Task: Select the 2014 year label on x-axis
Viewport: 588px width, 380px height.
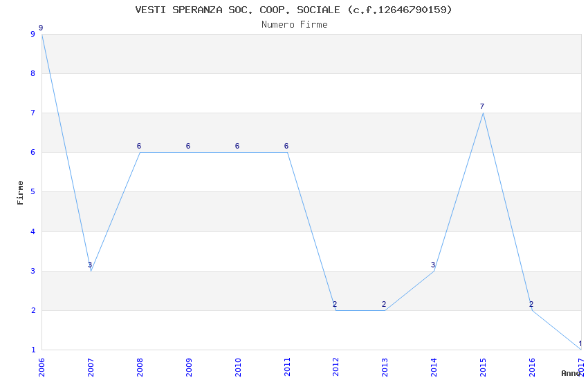Action: 434,368
